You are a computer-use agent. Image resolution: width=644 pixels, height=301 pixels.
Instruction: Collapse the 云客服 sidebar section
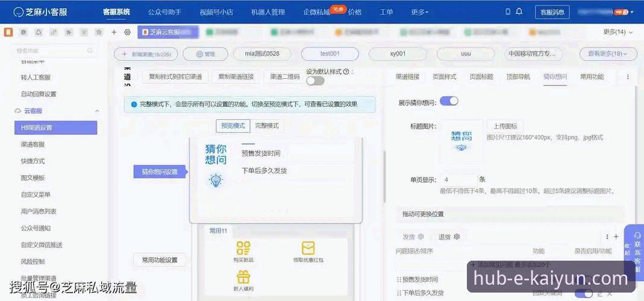pos(97,111)
